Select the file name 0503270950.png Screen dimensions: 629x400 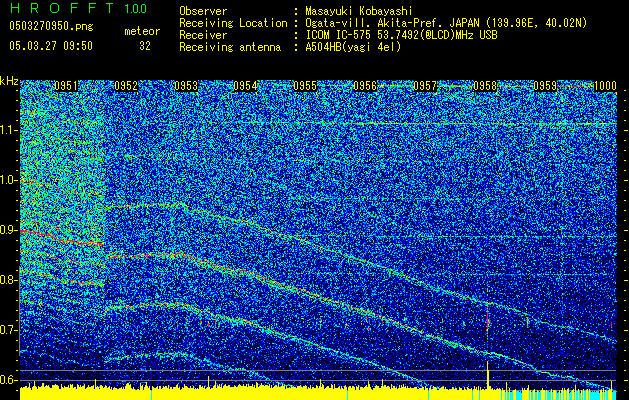click(51, 26)
